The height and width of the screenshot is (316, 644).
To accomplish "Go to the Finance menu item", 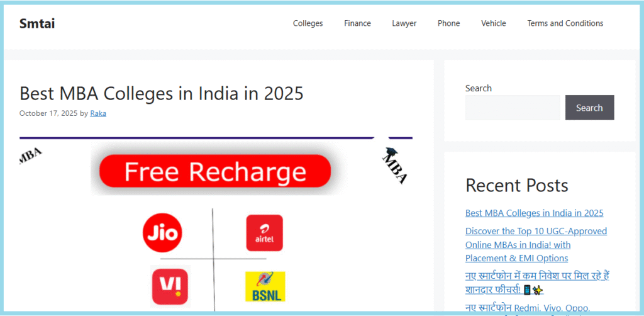I will click(x=357, y=23).
